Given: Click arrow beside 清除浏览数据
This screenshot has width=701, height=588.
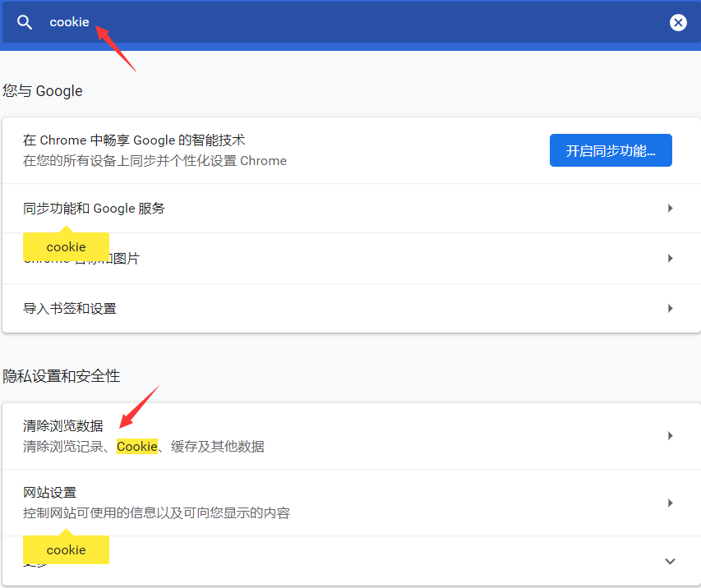Looking at the screenshot, I should [670, 436].
